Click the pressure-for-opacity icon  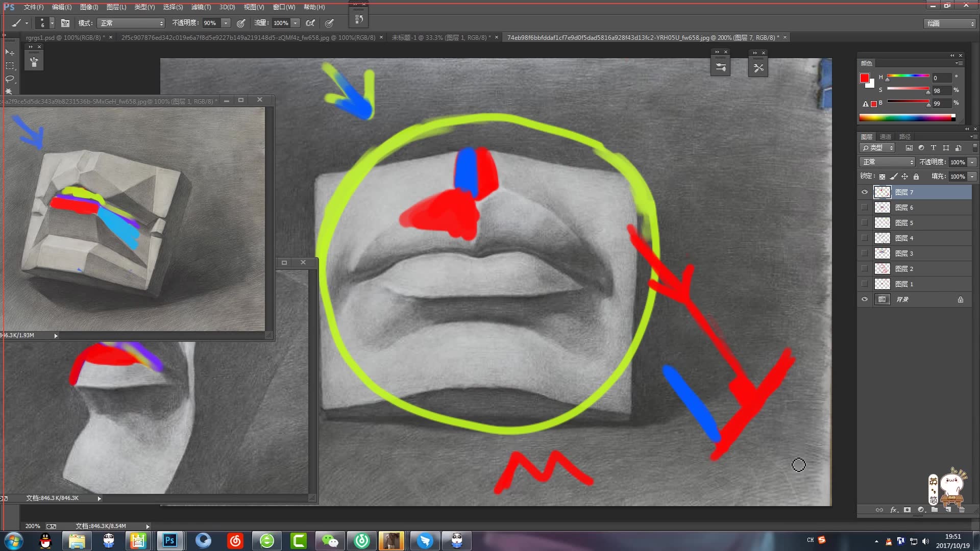click(x=241, y=23)
